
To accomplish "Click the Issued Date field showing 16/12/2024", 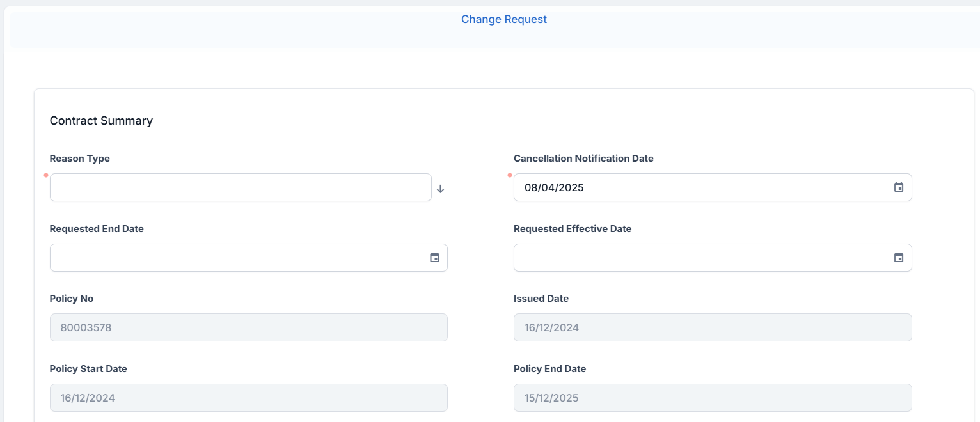I will click(712, 327).
